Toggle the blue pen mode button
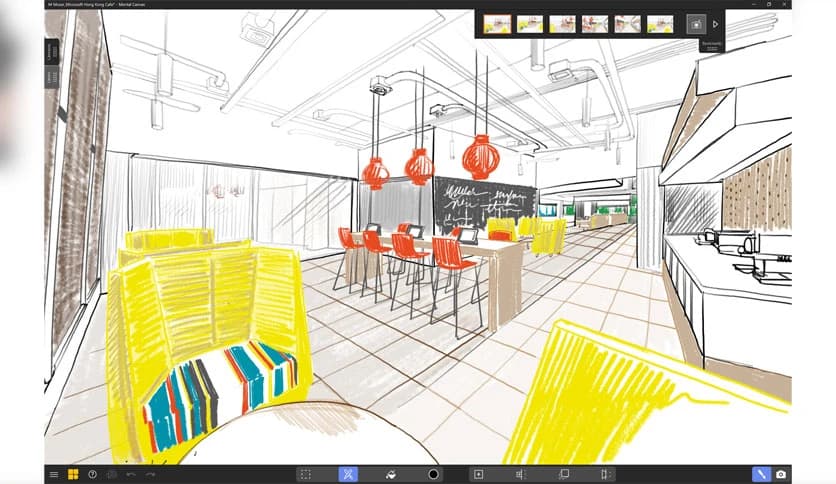Viewport: 836px width, 484px height. [x=761, y=474]
